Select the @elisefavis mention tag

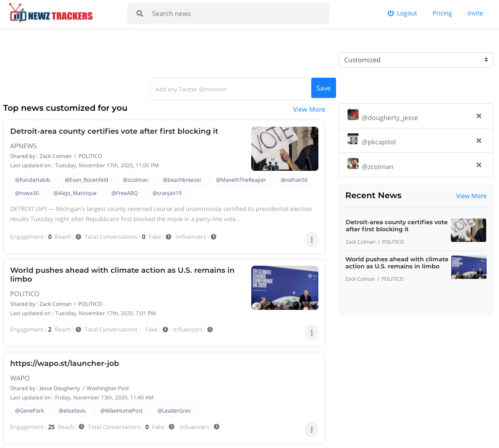(73, 411)
